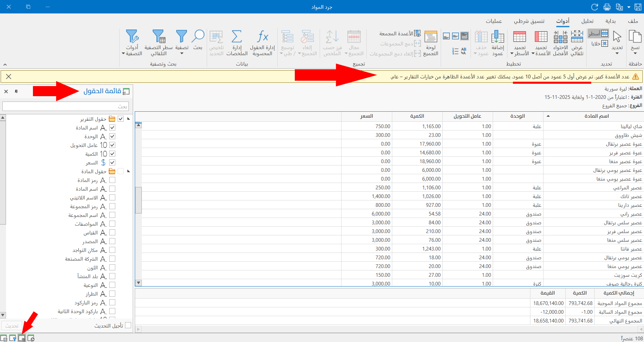Switch to the تحليل ribbon tab
Image resolution: width=644 pixels, height=342 pixels.
(x=587, y=21)
